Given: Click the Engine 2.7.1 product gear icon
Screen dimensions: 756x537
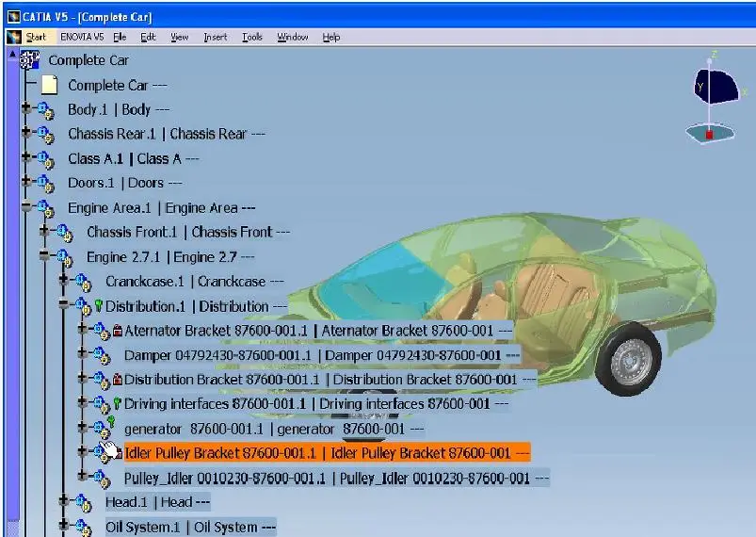Looking at the screenshot, I should point(65,258).
